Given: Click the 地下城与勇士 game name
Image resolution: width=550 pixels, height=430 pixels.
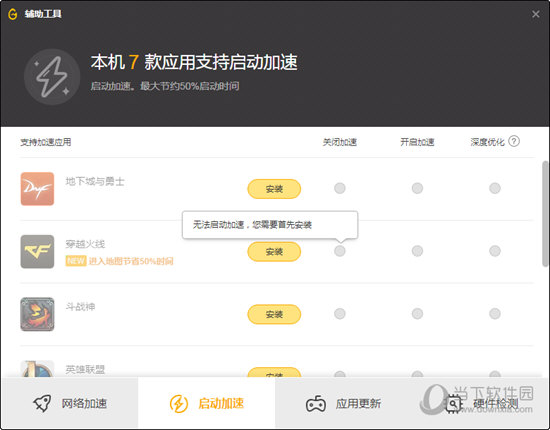Looking at the screenshot, I should [x=95, y=181].
